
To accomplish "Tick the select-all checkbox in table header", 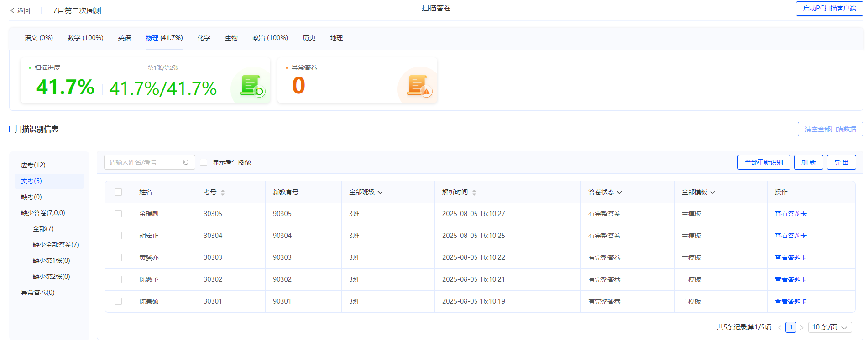I will point(118,192).
